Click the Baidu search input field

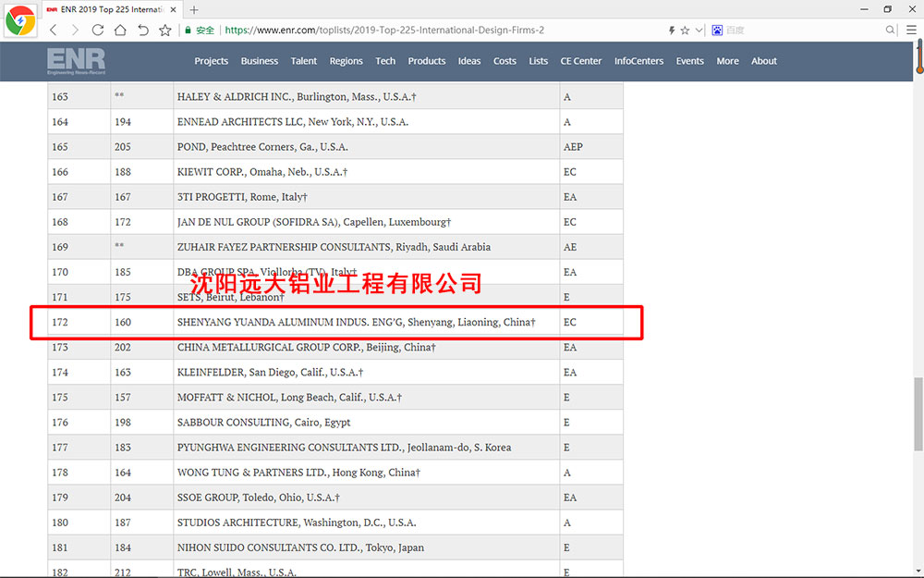(x=805, y=31)
